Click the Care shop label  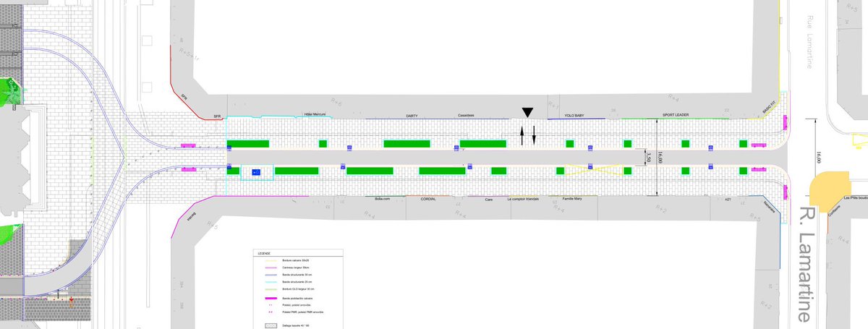click(x=488, y=198)
